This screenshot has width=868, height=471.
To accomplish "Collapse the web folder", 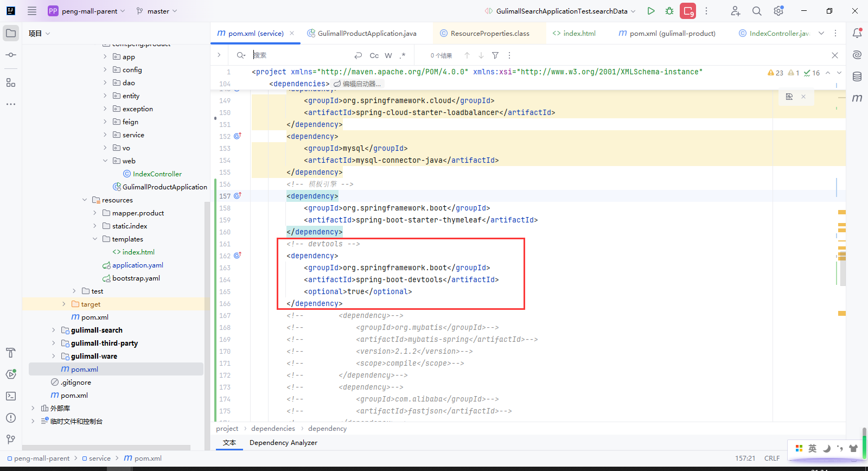I will click(105, 161).
